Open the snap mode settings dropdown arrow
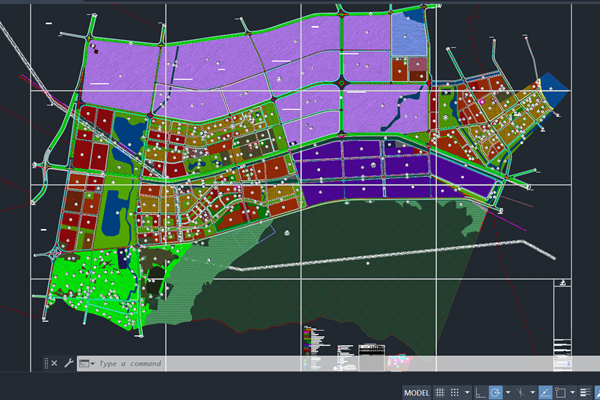The width and height of the screenshot is (600, 400). [467, 392]
